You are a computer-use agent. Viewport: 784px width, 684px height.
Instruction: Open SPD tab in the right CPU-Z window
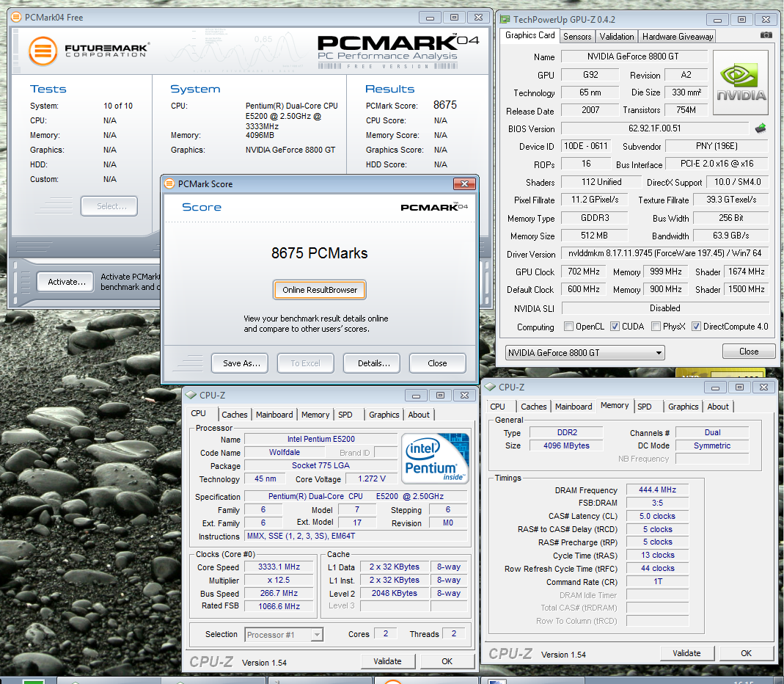(645, 407)
